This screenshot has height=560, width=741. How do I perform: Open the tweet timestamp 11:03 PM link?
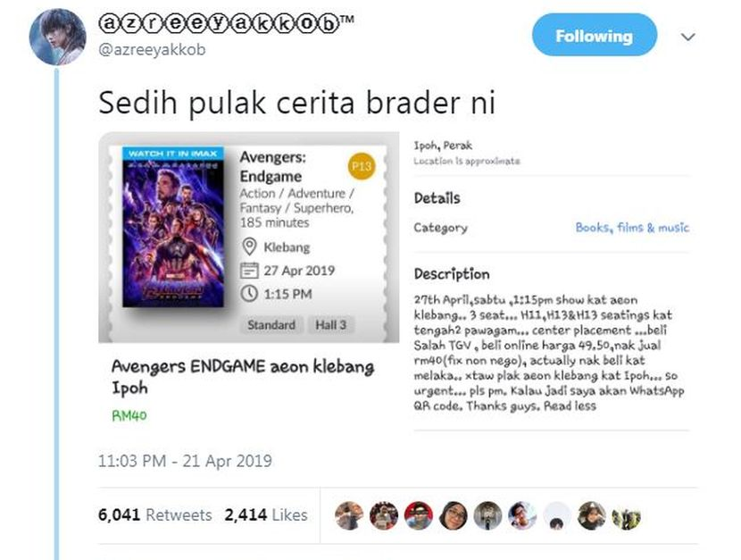pos(185,461)
